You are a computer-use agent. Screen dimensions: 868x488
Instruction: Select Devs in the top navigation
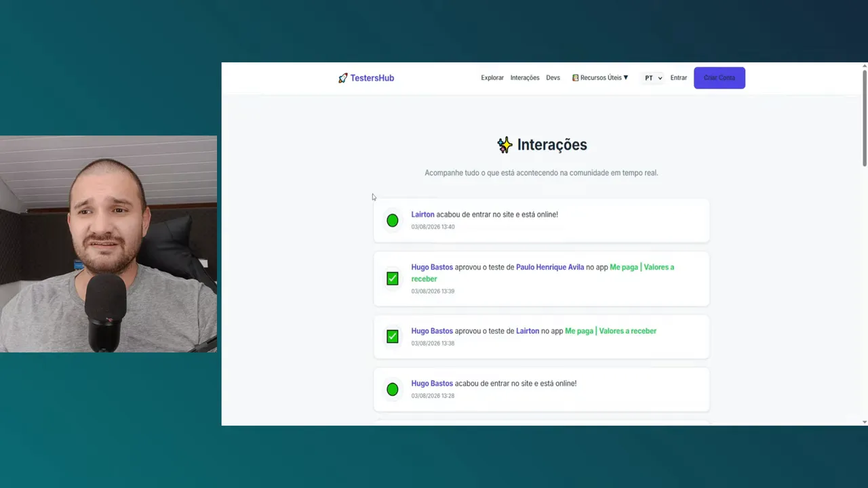(x=553, y=78)
